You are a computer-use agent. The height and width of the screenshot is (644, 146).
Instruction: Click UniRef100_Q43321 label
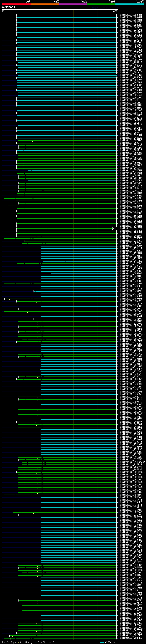click(131, 138)
